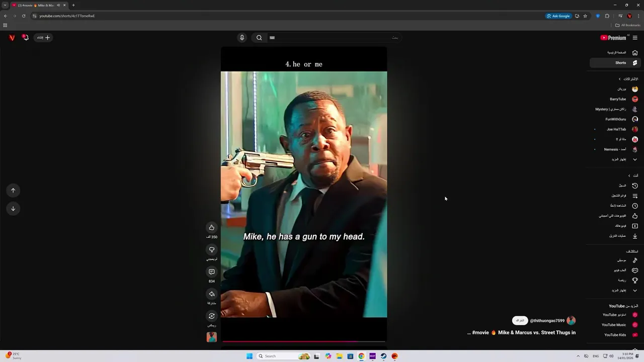
Task: Show more subscriptions in sidebar
Action: pos(615,159)
